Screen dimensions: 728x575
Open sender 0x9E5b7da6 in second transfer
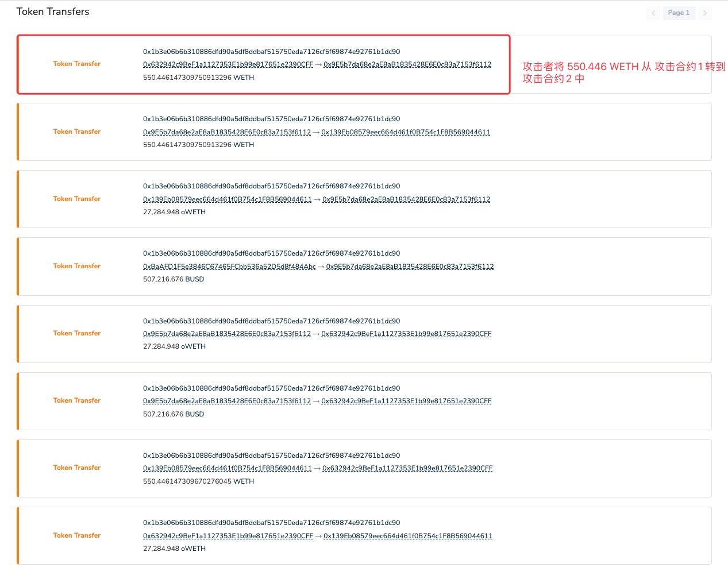(x=227, y=132)
